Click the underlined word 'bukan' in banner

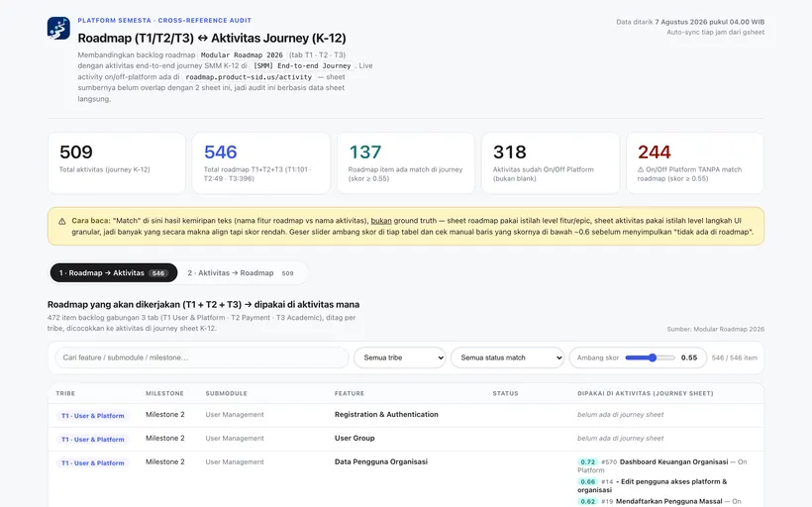click(x=381, y=221)
